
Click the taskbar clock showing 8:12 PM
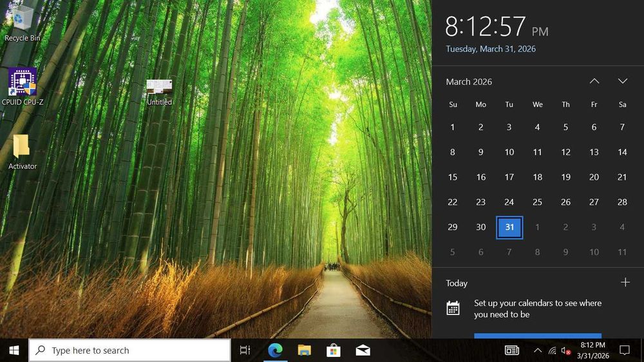592,350
